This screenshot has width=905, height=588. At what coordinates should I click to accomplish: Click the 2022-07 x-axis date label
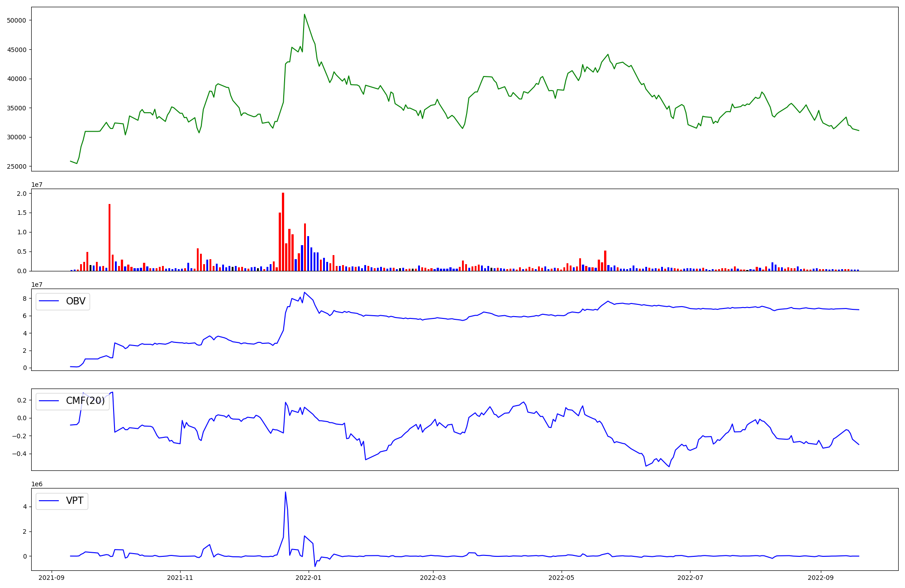[x=690, y=577]
